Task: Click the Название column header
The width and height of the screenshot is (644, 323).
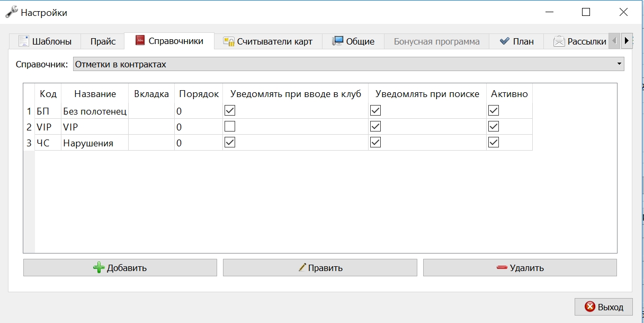Action: 95,94
